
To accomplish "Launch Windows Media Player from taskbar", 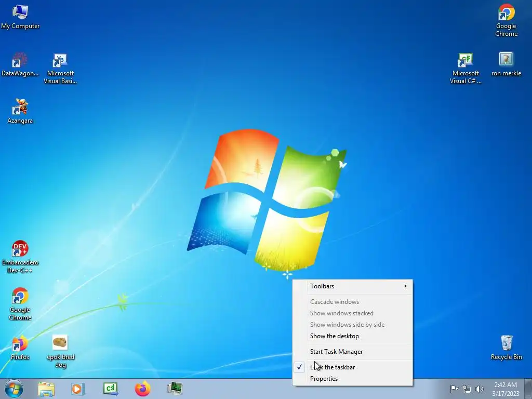I will tap(78, 389).
